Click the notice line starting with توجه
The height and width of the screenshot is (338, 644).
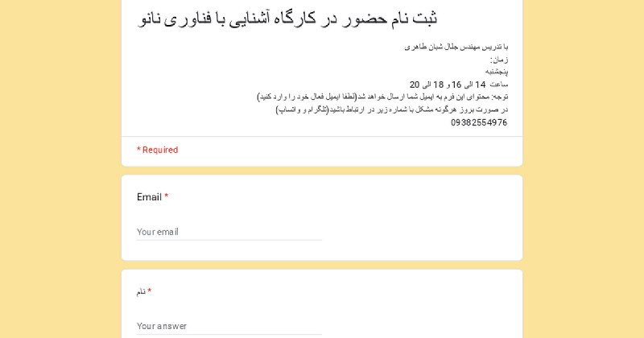(x=383, y=97)
